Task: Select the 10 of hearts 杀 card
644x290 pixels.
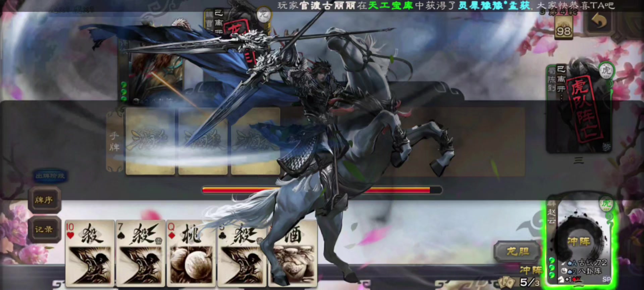Action: coord(90,253)
